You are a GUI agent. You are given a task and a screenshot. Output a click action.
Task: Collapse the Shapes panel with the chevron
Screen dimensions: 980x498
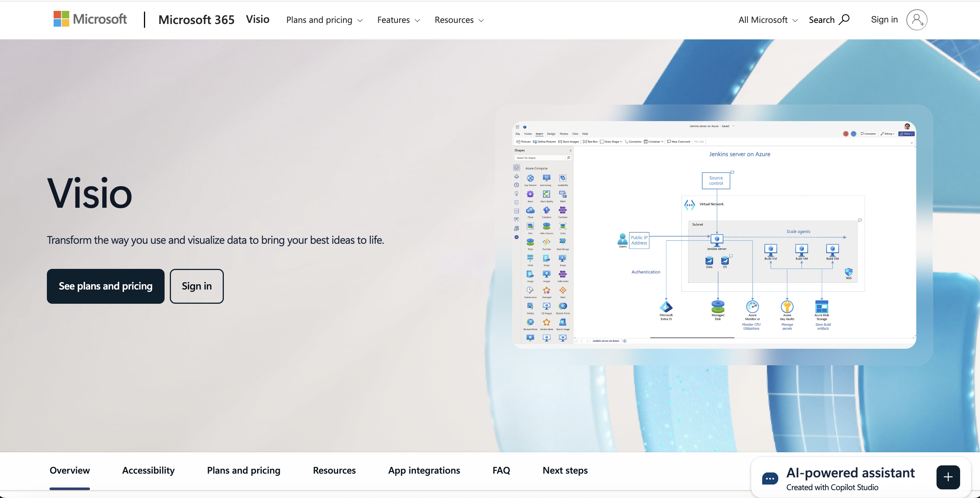point(570,151)
